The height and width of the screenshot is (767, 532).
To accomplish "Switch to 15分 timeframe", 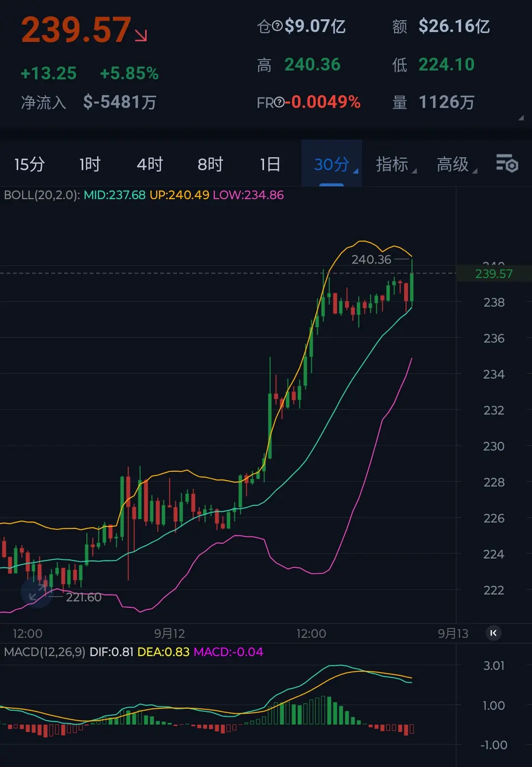I will pos(30,164).
